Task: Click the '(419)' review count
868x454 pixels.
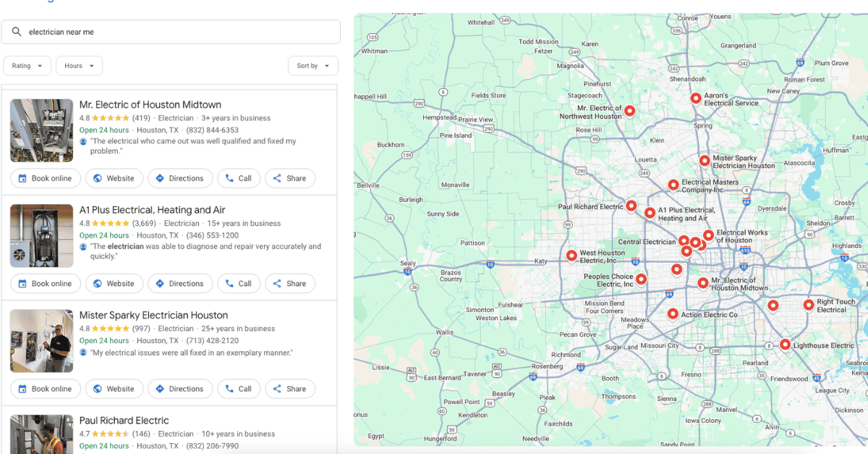Action: pyautogui.click(x=141, y=118)
